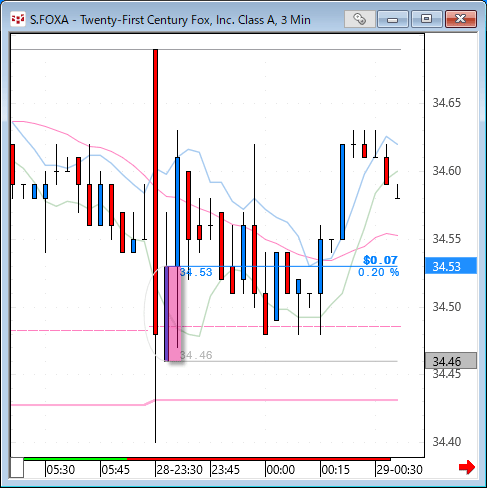
Task: Minimize the S.FOXA chart window
Action: (x=393, y=19)
